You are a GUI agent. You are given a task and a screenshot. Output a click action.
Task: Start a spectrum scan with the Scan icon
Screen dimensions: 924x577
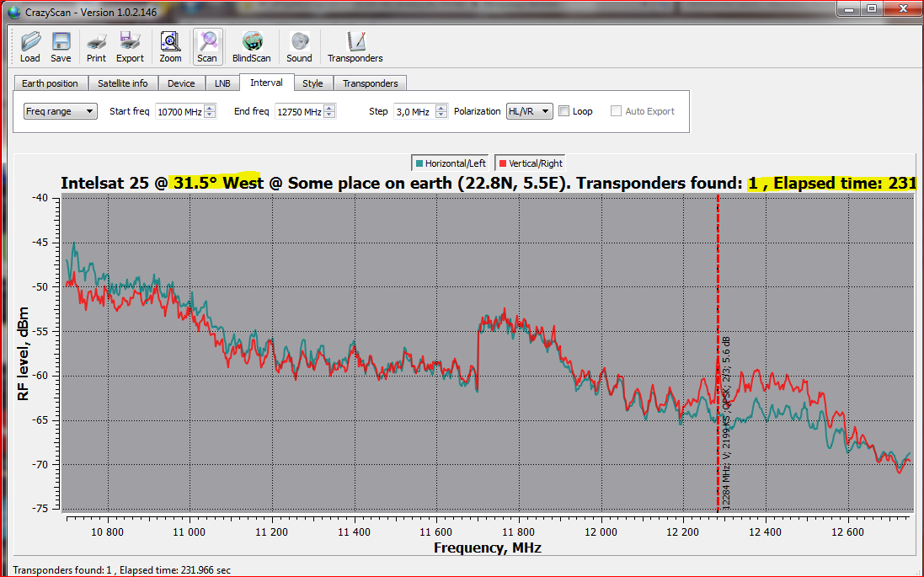[207, 46]
